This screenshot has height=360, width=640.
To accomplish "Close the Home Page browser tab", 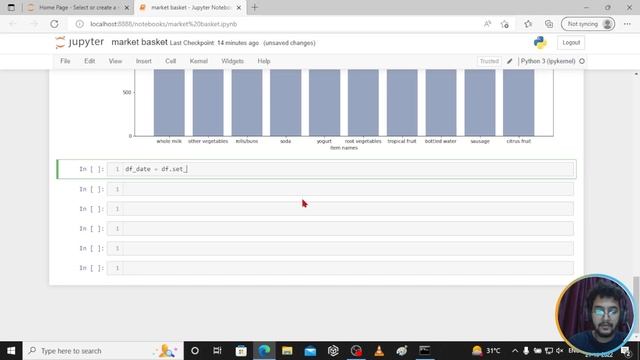I will (x=127, y=8).
